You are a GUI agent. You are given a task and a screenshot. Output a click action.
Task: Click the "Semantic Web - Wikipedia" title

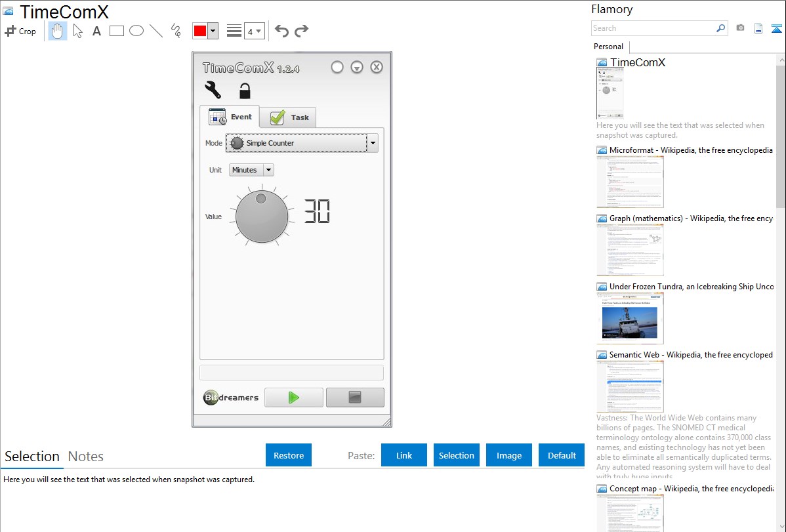691,354
